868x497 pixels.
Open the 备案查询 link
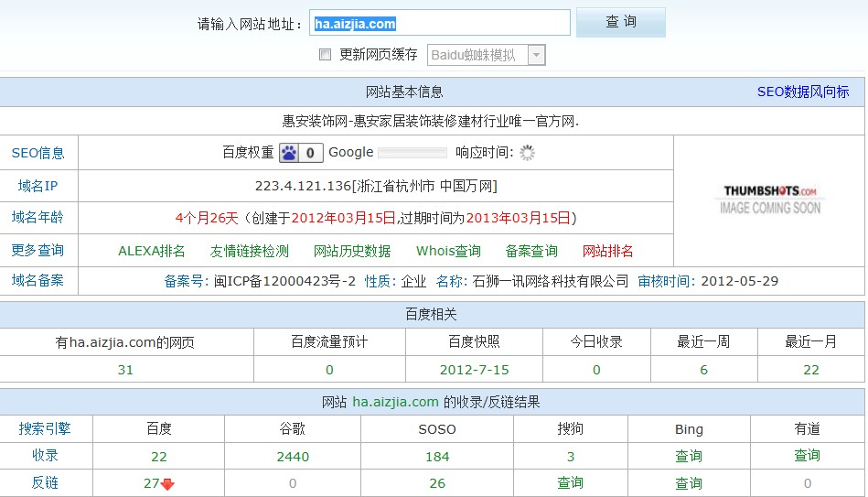tap(531, 251)
